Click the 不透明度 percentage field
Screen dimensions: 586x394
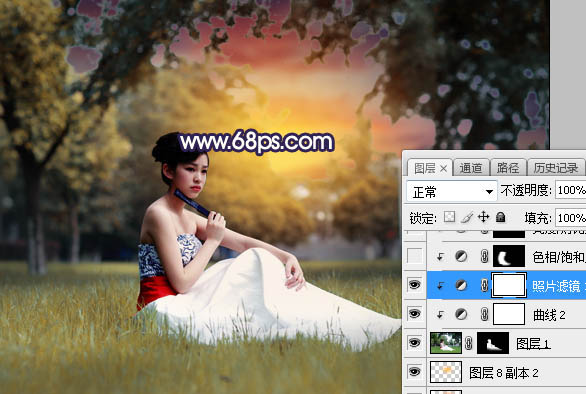[x=570, y=190]
